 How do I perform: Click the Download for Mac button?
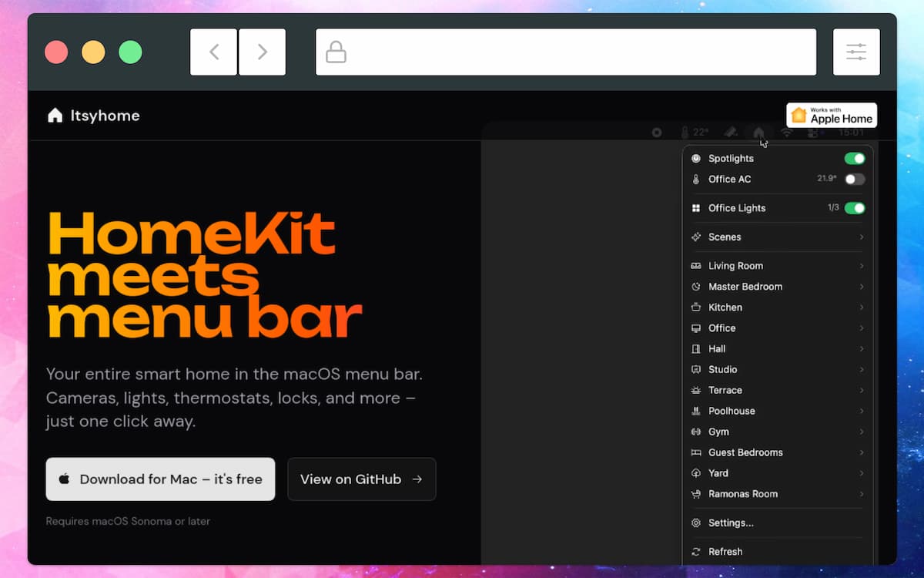pyautogui.click(x=160, y=479)
